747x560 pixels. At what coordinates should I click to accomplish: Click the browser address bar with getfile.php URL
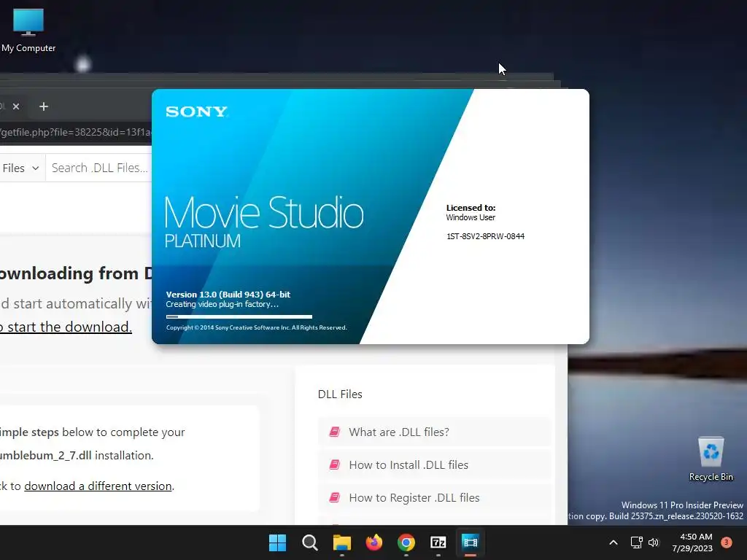pos(76,133)
